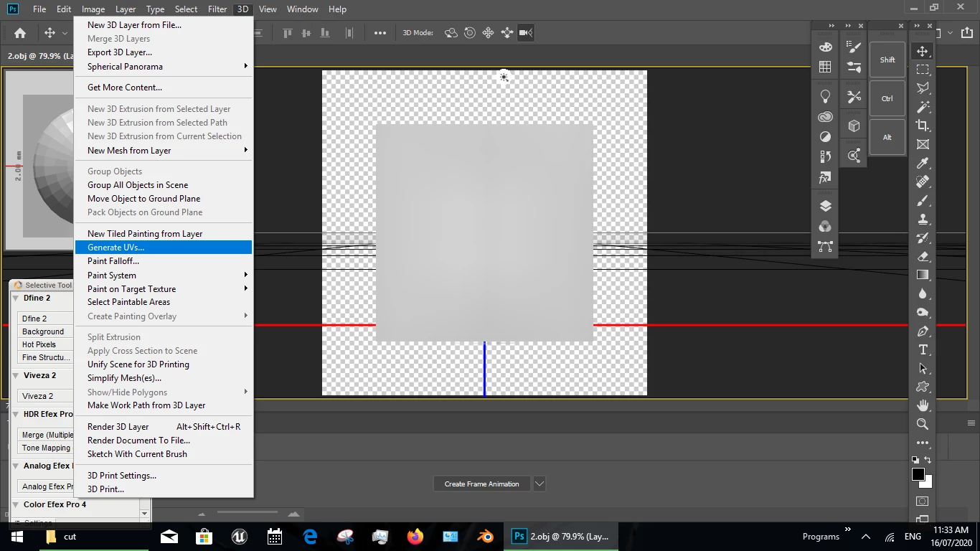Select the Move tool in the toolbar

tap(923, 51)
